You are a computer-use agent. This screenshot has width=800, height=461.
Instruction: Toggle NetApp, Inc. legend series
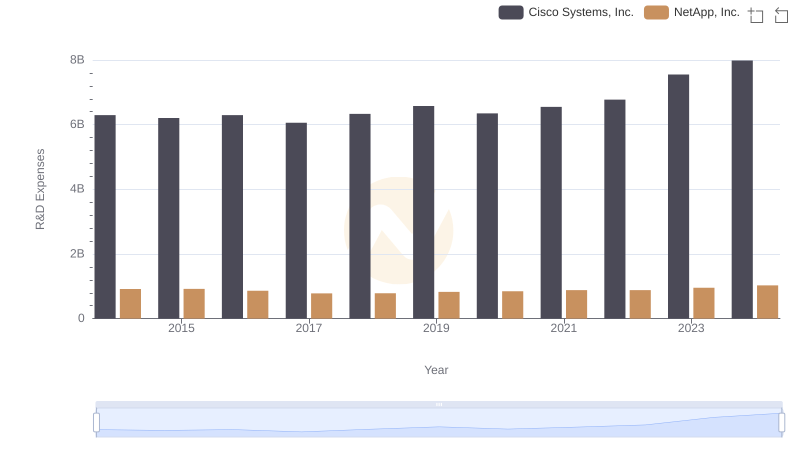[692, 12]
